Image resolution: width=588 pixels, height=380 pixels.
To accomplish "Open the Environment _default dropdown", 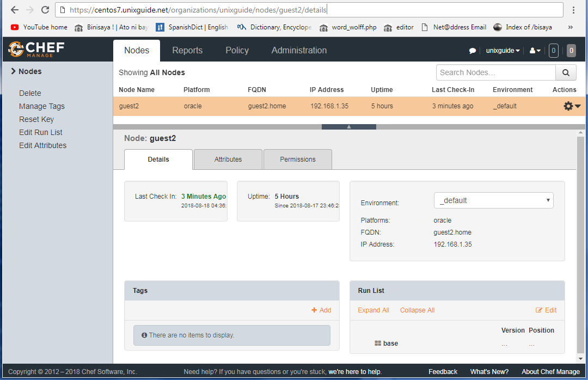I will click(493, 200).
